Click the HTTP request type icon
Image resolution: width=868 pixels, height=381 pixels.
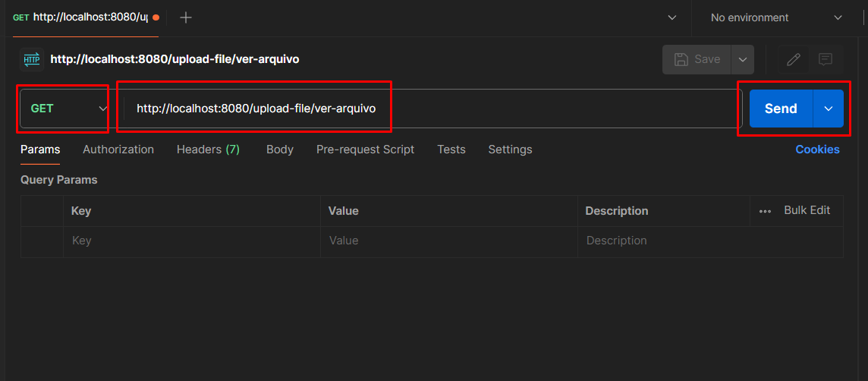(32, 59)
